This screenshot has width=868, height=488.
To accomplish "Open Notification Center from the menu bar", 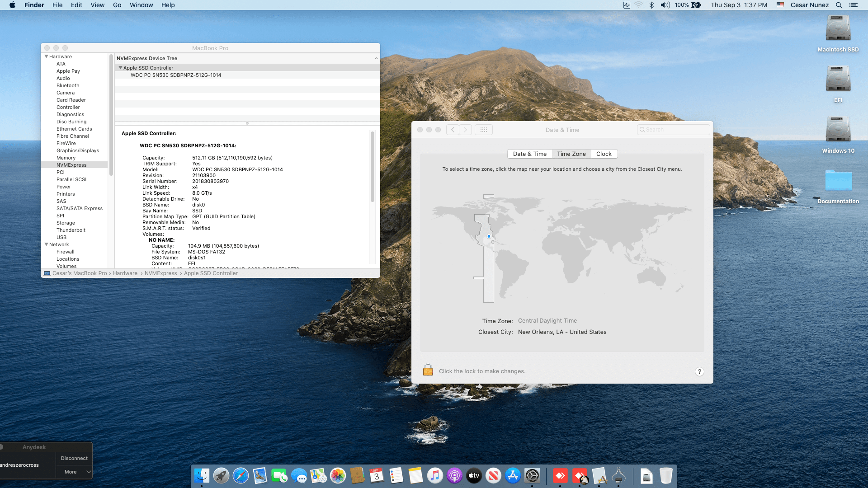I will click(854, 5).
